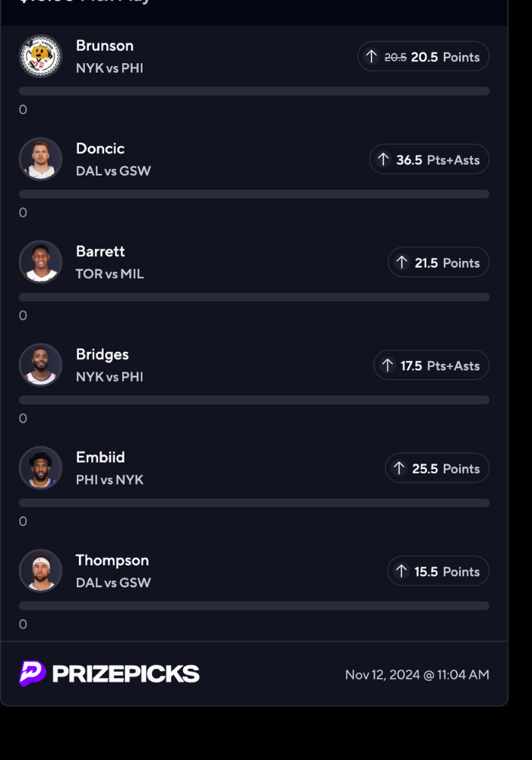Click the PRIZEPICKS wordmark text
The width and height of the screenshot is (532, 760).
125,674
